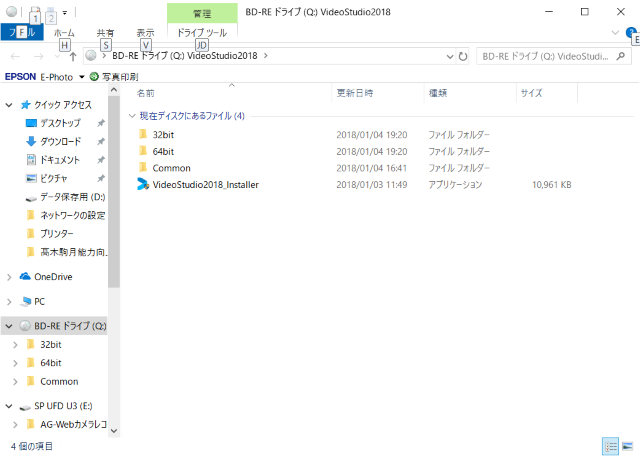Image resolution: width=640 pixels, height=456 pixels.
Task: Collapse the BD-RE ドライブ (Q:) node
Action: 9,326
